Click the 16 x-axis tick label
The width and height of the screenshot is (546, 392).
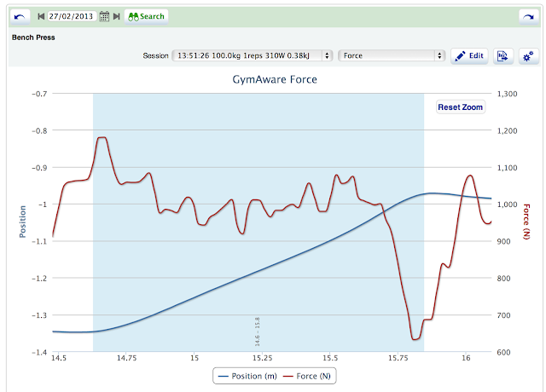tap(466, 358)
